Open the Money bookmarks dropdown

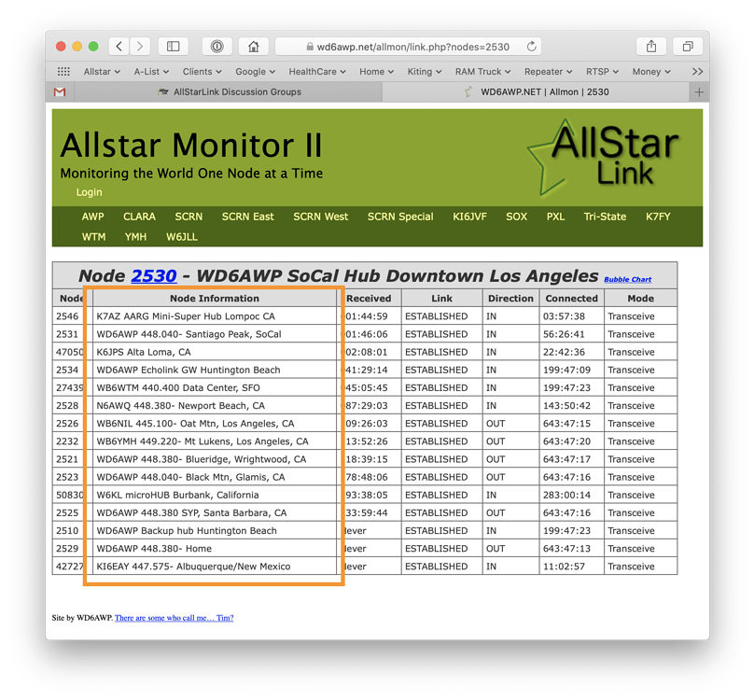coord(650,71)
